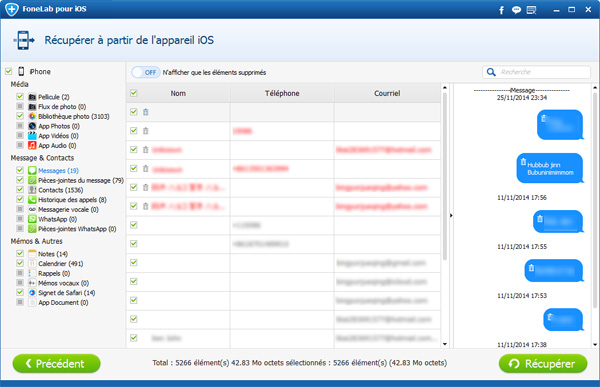Select Historique des appels (8) category
The image size is (600, 387).
point(72,200)
